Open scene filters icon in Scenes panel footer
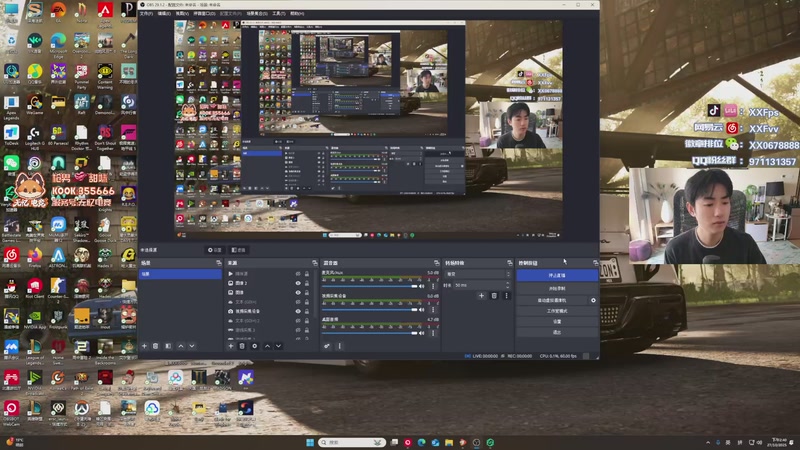The width and height of the screenshot is (800, 450). click(x=168, y=346)
